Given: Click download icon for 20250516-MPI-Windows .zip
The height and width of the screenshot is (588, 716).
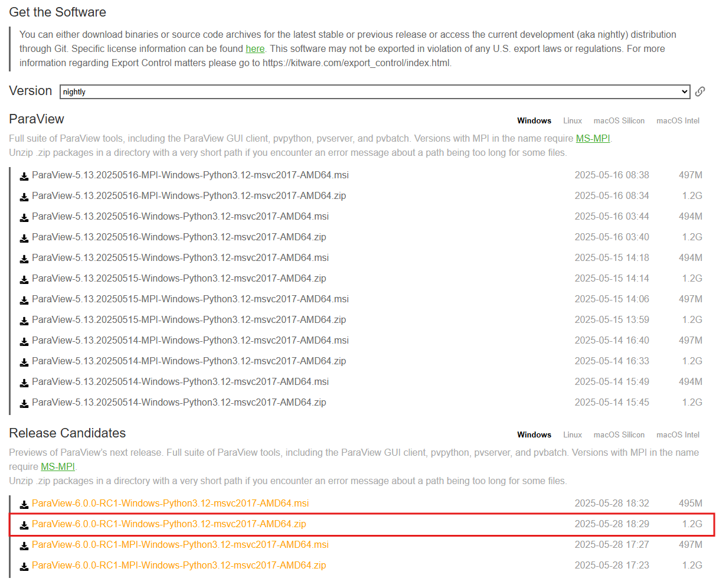Looking at the screenshot, I should click(24, 197).
